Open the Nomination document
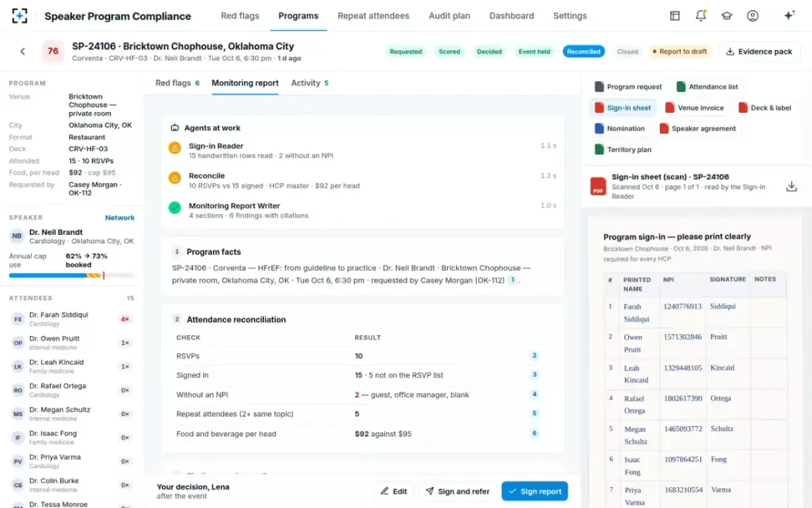The height and width of the screenshot is (508, 812). coord(620,128)
